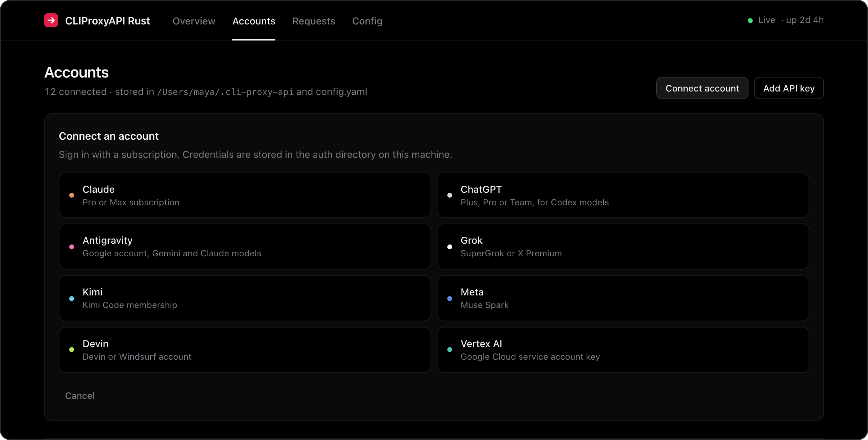Choose the Claude account card
The width and height of the screenshot is (868, 440).
click(x=245, y=195)
